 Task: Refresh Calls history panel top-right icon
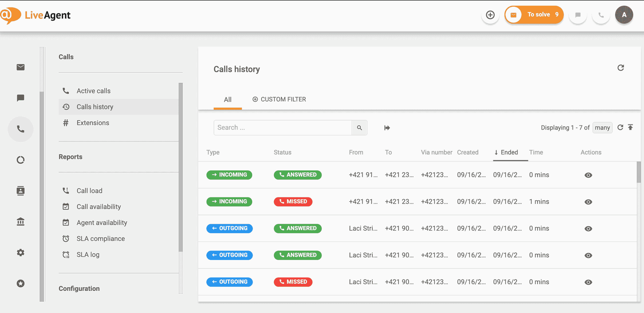click(621, 68)
